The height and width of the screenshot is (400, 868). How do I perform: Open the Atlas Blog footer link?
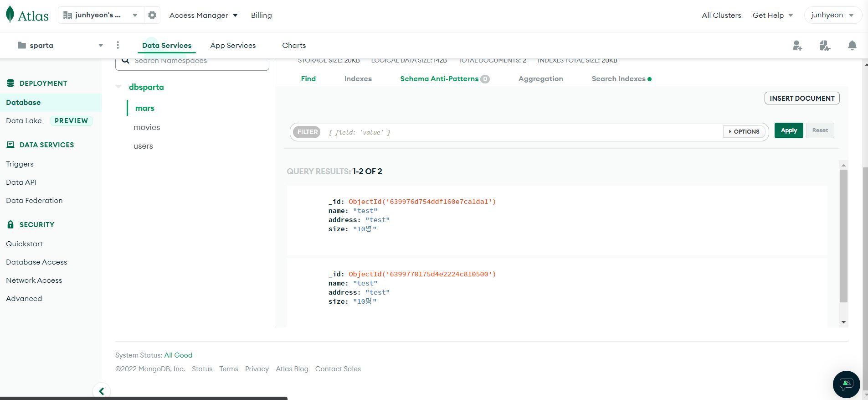point(292,369)
